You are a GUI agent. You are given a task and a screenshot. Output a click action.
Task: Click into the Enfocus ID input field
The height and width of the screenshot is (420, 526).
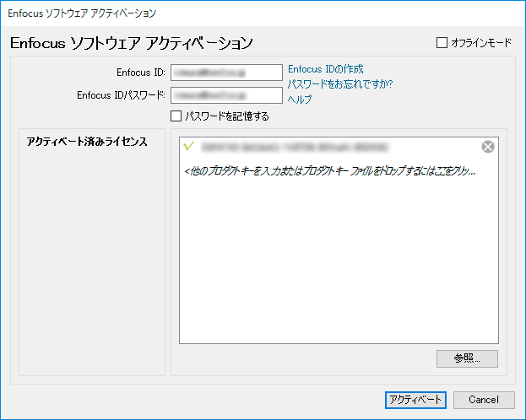[x=226, y=73]
